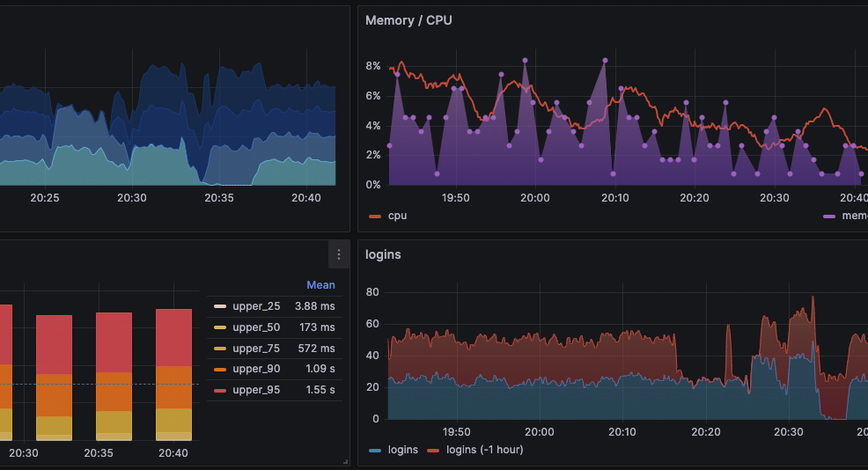The width and height of the screenshot is (868, 470).
Task: Click the cpu series red line icon
Action: (375, 216)
